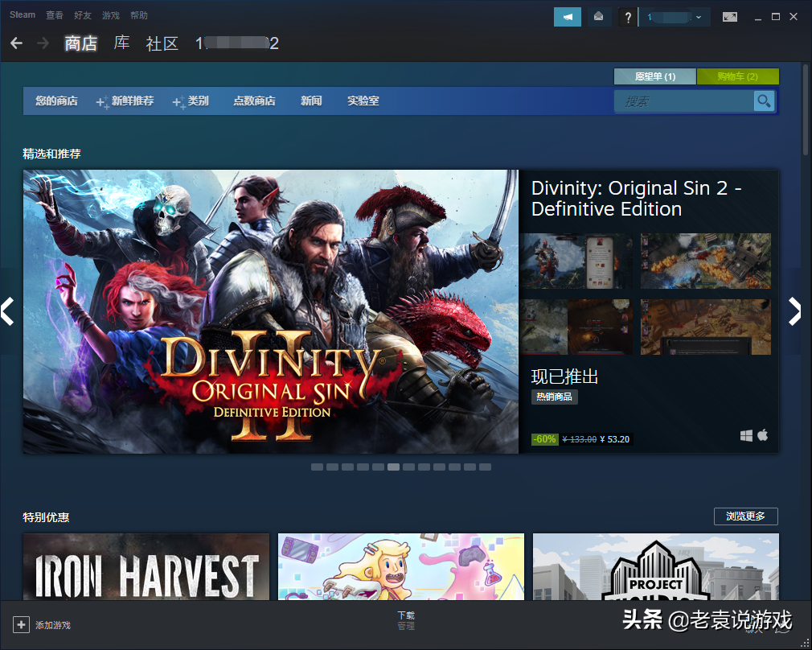The height and width of the screenshot is (650, 812).
Task: Switch to the 社区 community tab
Action: [x=162, y=43]
